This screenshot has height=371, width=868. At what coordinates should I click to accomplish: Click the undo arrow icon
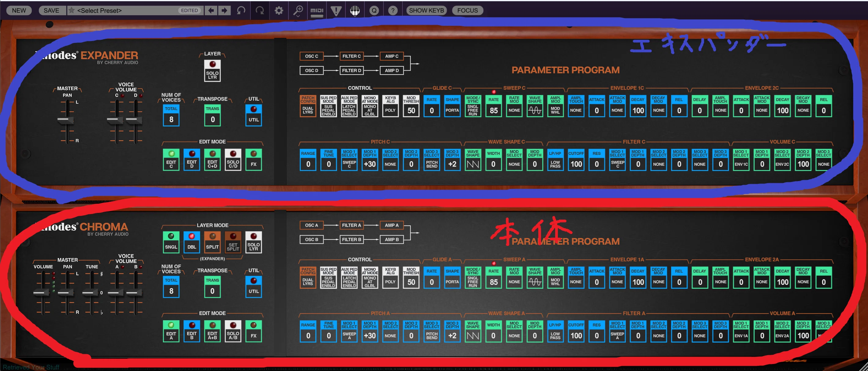coord(241,10)
